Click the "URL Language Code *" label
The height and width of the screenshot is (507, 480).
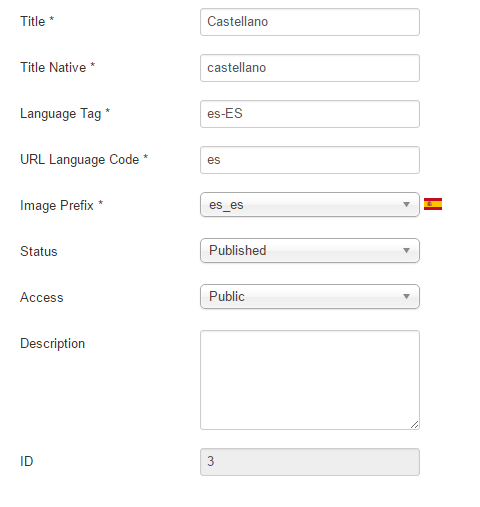[84, 160]
